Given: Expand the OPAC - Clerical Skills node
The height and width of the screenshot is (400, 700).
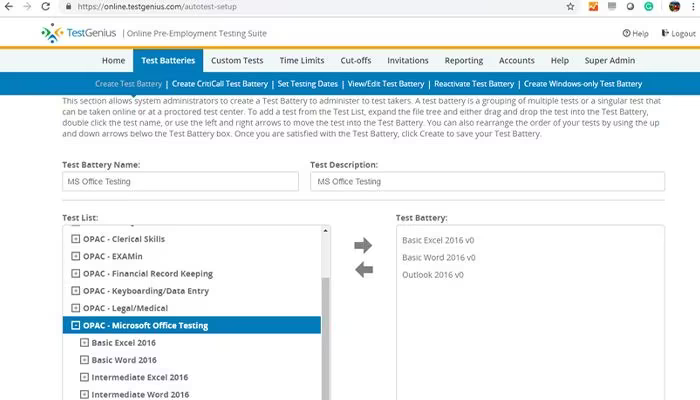Looking at the screenshot, I should pyautogui.click(x=75, y=239).
